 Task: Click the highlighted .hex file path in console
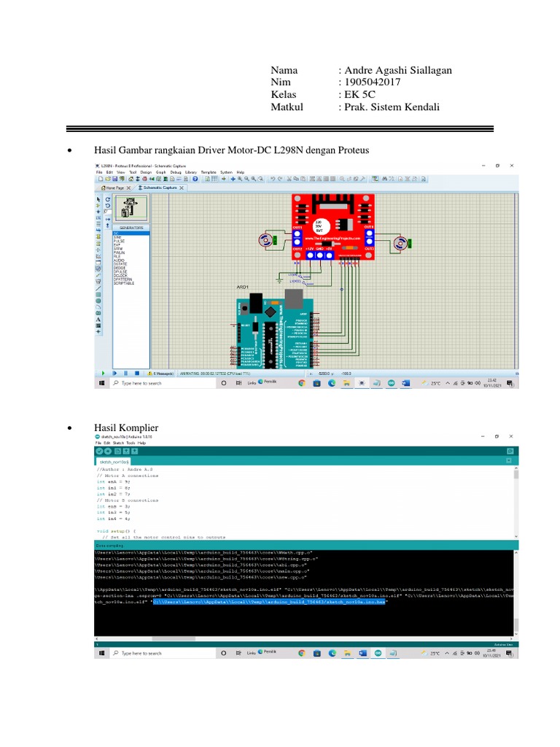click(269, 602)
